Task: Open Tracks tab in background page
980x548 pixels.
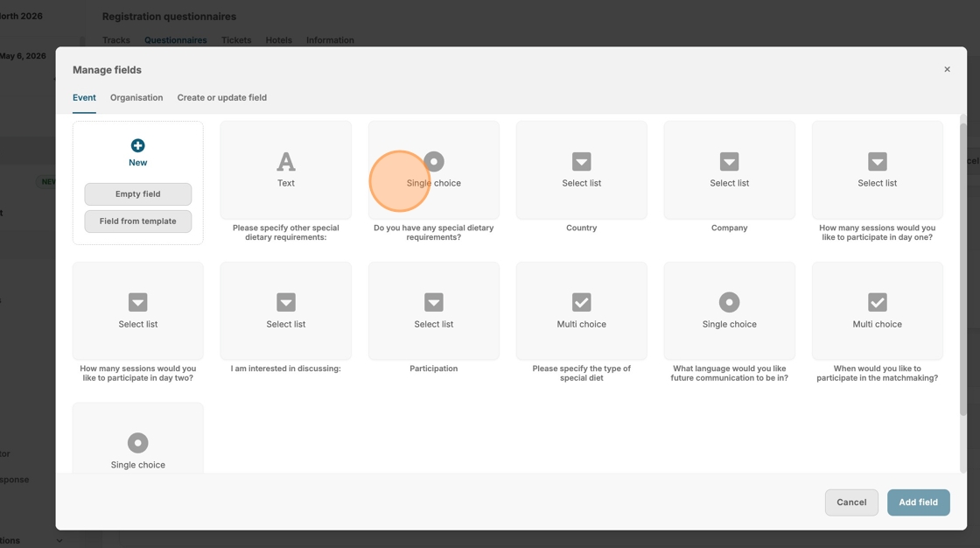Action: click(116, 40)
